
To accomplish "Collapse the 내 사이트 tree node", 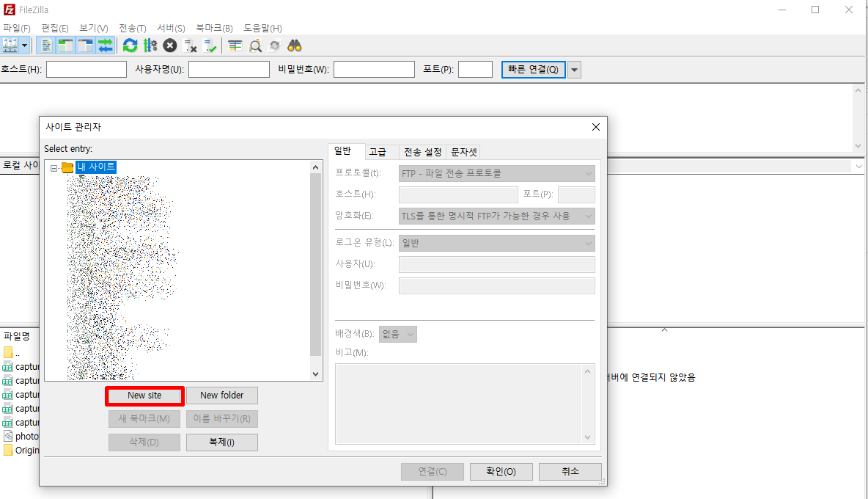I will pos(54,168).
